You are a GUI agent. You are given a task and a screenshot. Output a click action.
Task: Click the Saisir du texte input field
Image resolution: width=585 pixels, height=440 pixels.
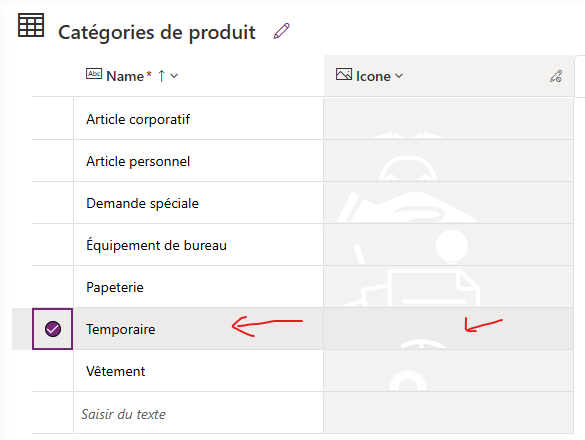click(x=198, y=413)
